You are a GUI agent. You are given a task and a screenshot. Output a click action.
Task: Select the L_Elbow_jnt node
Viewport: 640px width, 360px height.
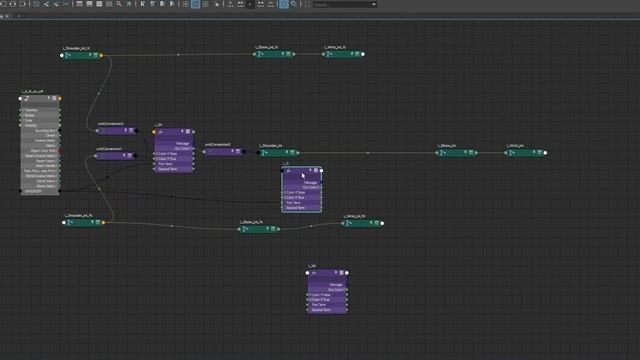pos(456,152)
